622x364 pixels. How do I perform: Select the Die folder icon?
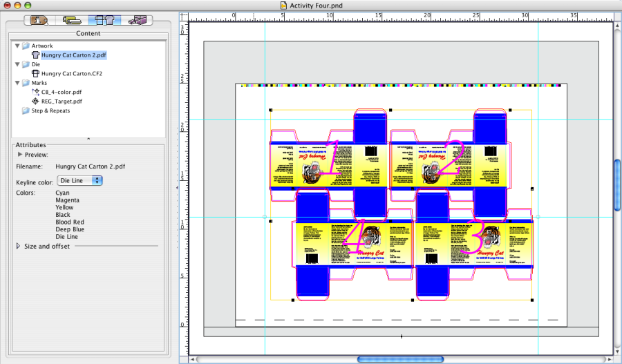[x=26, y=64]
